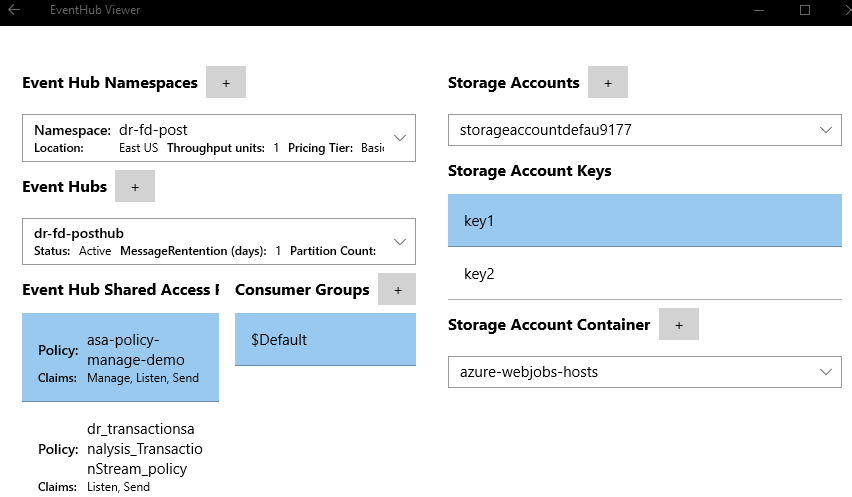852x497 pixels.
Task: Click the Event Hub Namespaces heading
Action: (x=110, y=83)
